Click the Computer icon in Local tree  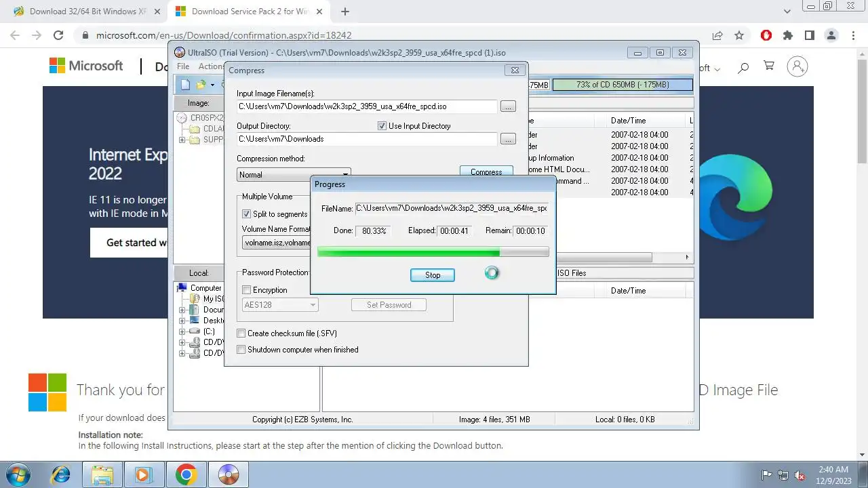tap(182, 287)
